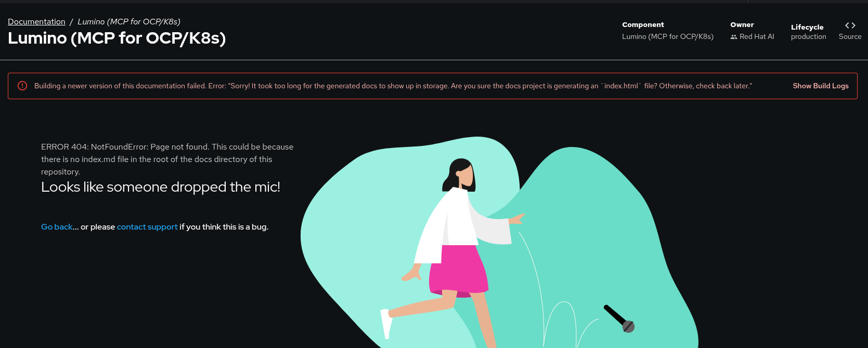The image size is (868, 348).
Task: Click the red error alert icon
Action: click(x=22, y=86)
